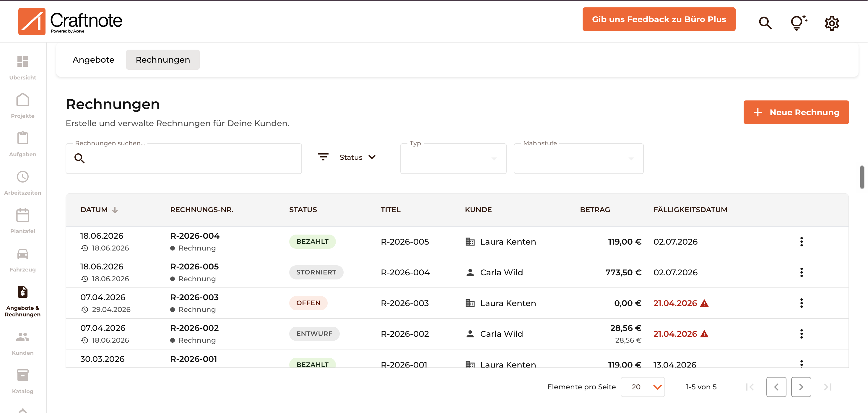Viewport: 868px width, 413px height.
Task: Click the ENTWURF status badge
Action: [x=314, y=334]
